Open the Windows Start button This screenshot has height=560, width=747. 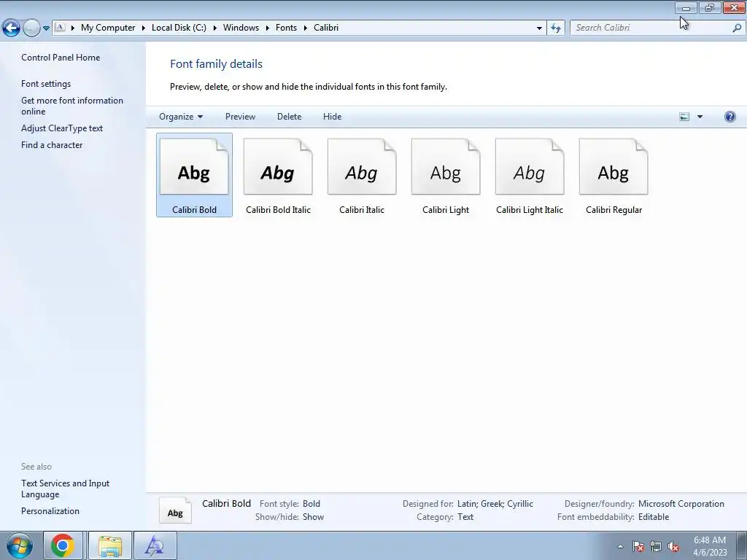point(19,545)
